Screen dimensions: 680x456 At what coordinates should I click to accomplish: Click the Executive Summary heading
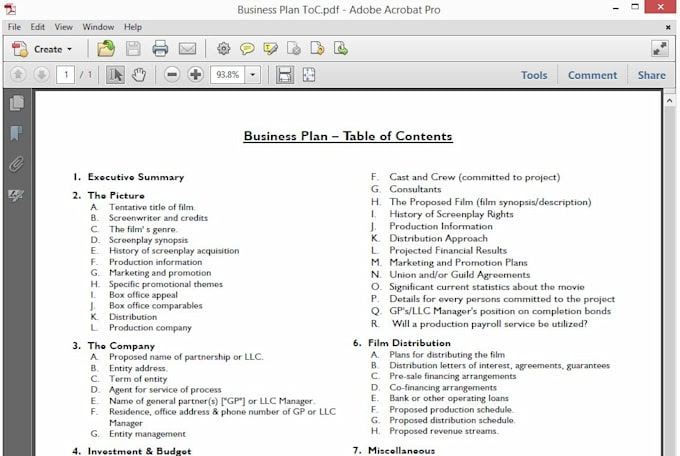pos(136,177)
